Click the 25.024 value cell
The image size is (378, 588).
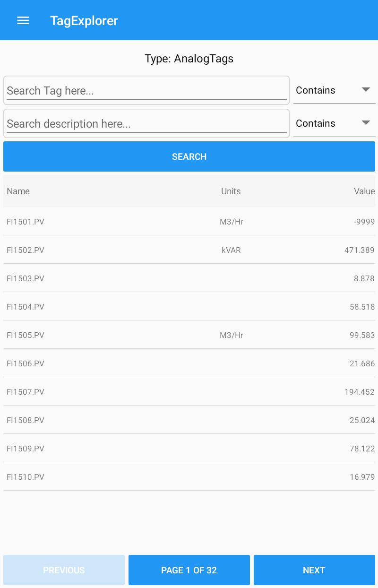coord(362,420)
